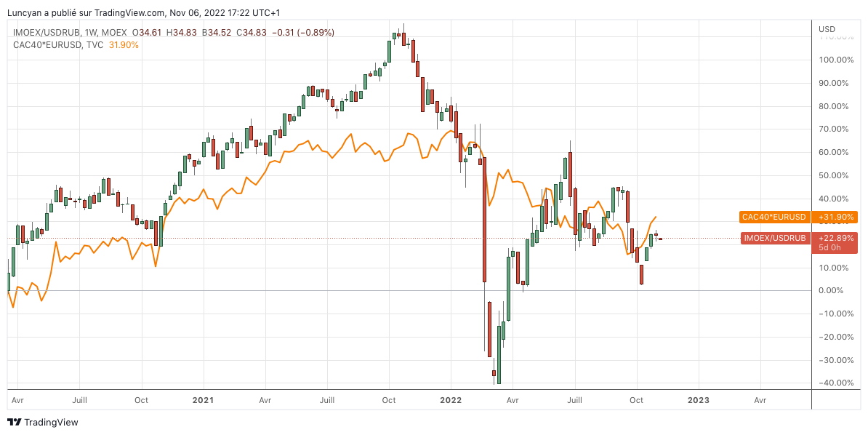Click the +22.89% price label
Screen dimensions: 868x435
click(x=835, y=238)
